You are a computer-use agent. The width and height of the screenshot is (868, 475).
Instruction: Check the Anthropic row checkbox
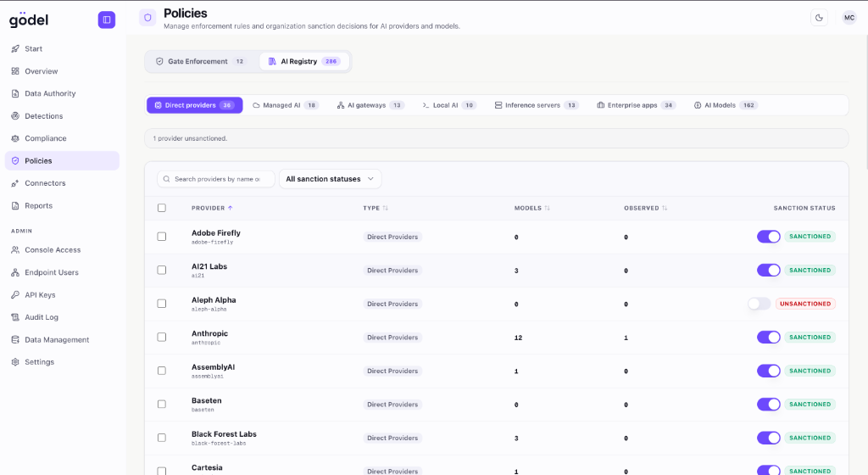click(162, 337)
